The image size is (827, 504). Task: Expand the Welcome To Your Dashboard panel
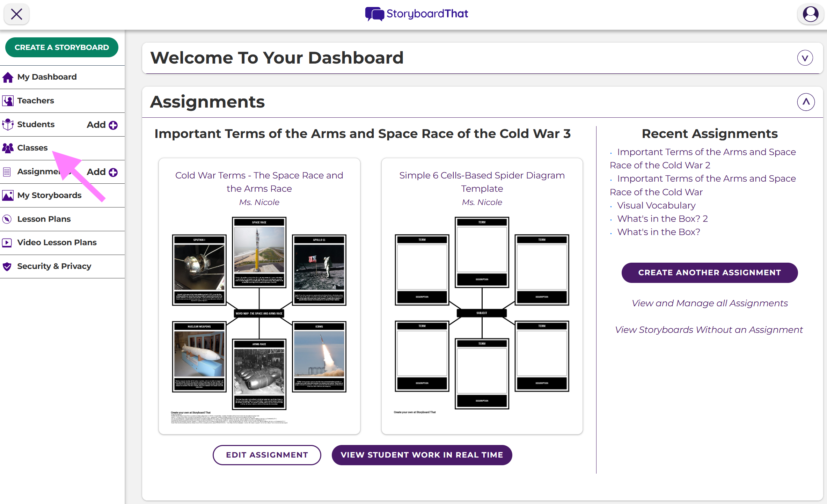click(805, 58)
